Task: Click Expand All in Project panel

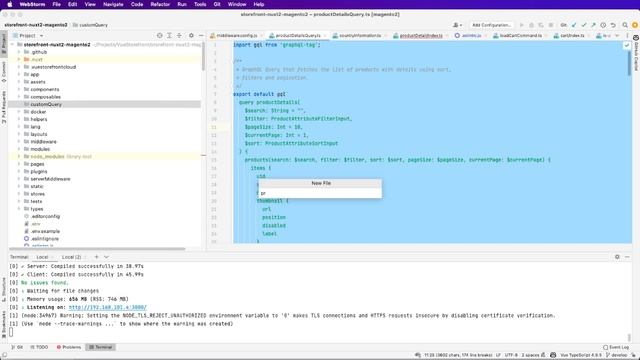Action: [169, 36]
